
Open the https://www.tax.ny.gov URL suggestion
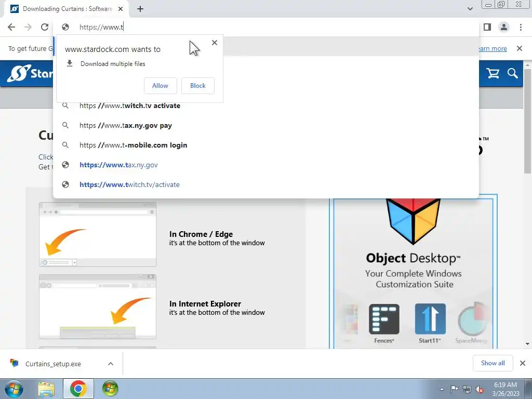[x=266, y=165]
